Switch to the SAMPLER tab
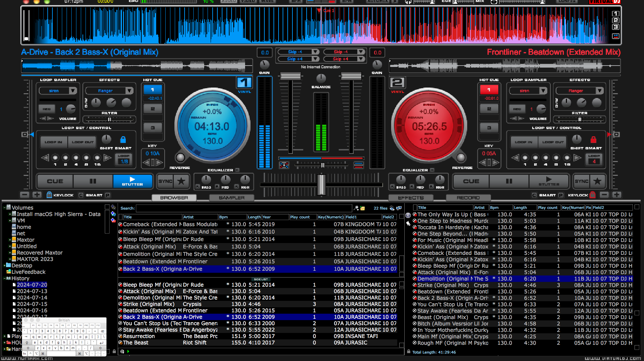The image size is (644, 361). (231, 198)
